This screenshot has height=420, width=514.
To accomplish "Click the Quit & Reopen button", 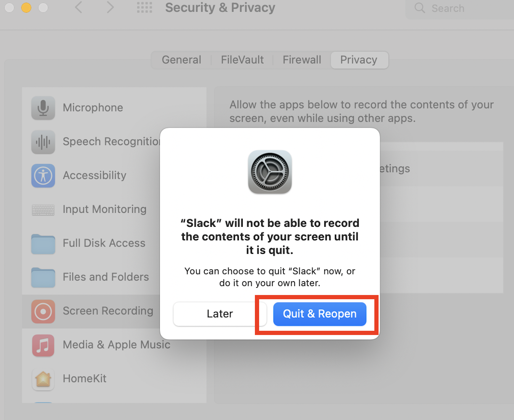I will pos(320,314).
